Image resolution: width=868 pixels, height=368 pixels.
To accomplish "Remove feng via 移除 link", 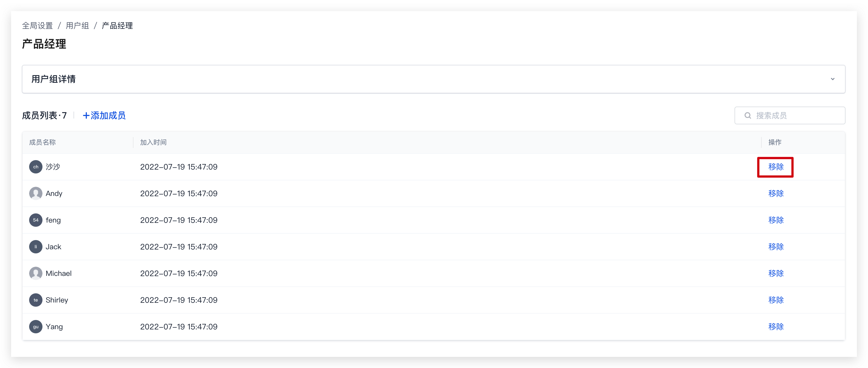I will [x=776, y=220].
